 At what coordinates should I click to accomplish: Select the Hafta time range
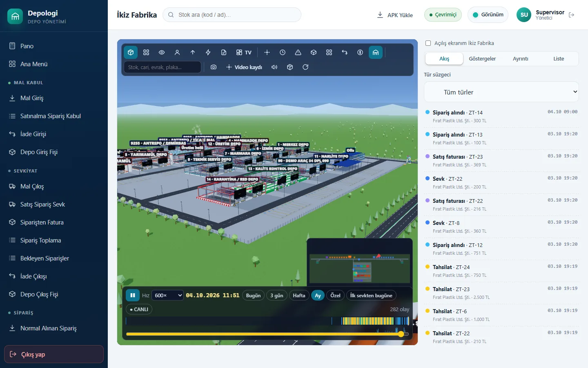[299, 295]
